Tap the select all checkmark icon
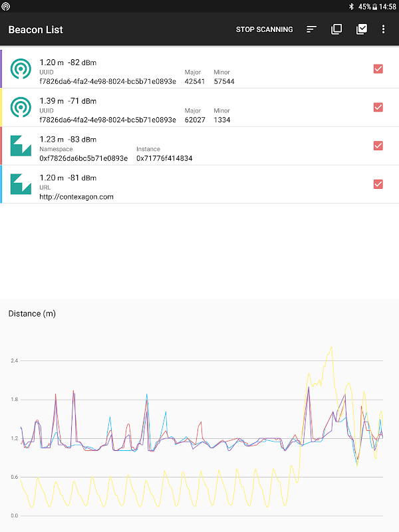399x532 pixels. [362, 29]
